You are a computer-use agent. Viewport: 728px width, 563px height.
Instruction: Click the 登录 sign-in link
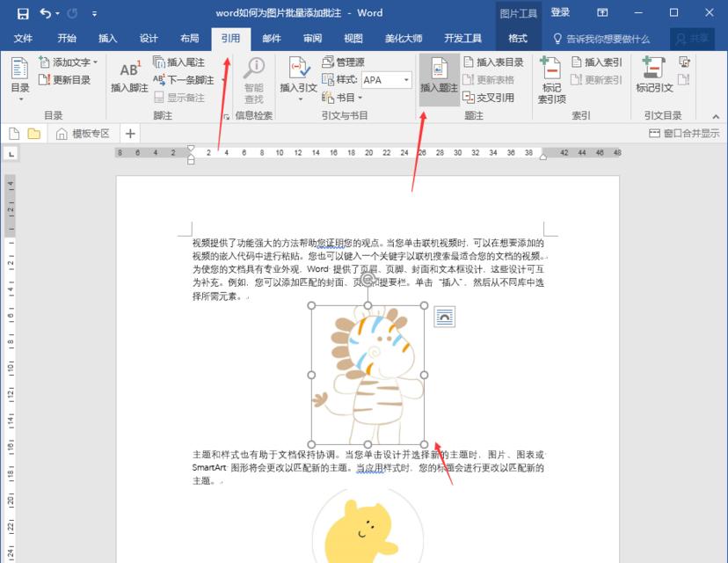pyautogui.click(x=560, y=13)
